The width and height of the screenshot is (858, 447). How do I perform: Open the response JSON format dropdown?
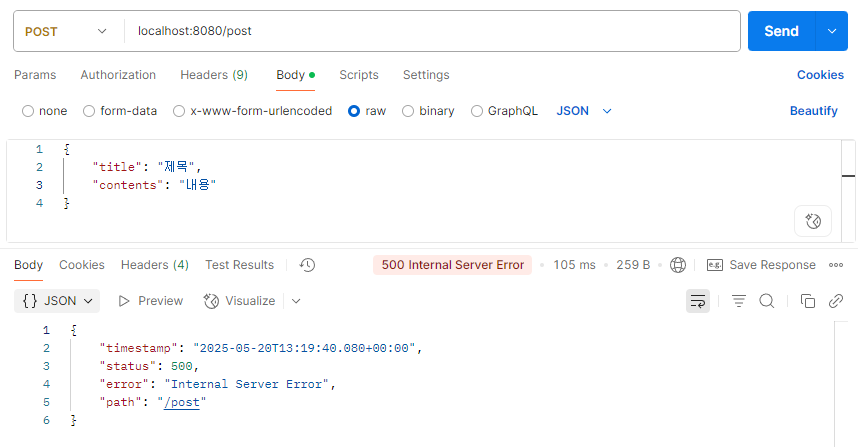click(57, 301)
